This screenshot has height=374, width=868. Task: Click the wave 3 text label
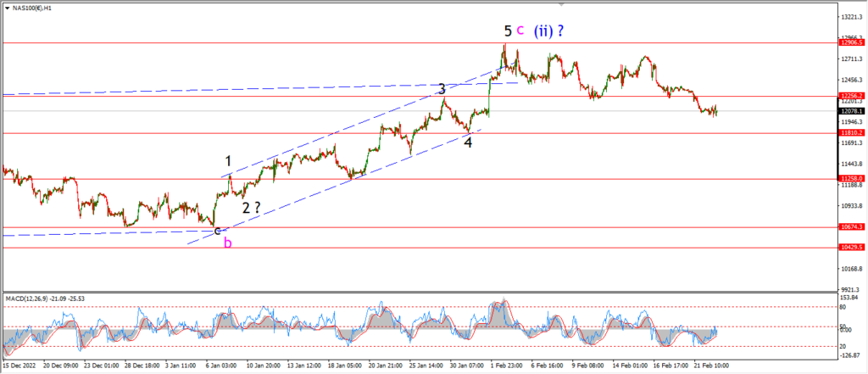tap(442, 89)
